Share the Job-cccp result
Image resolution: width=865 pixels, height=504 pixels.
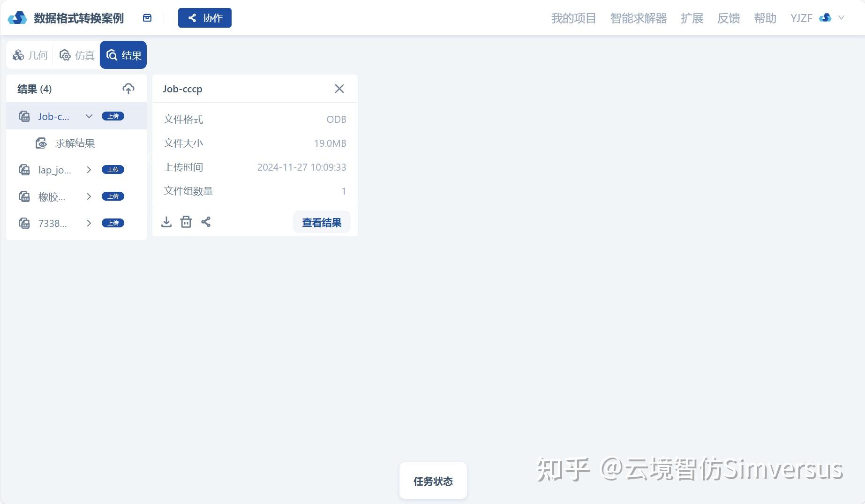pyautogui.click(x=206, y=222)
